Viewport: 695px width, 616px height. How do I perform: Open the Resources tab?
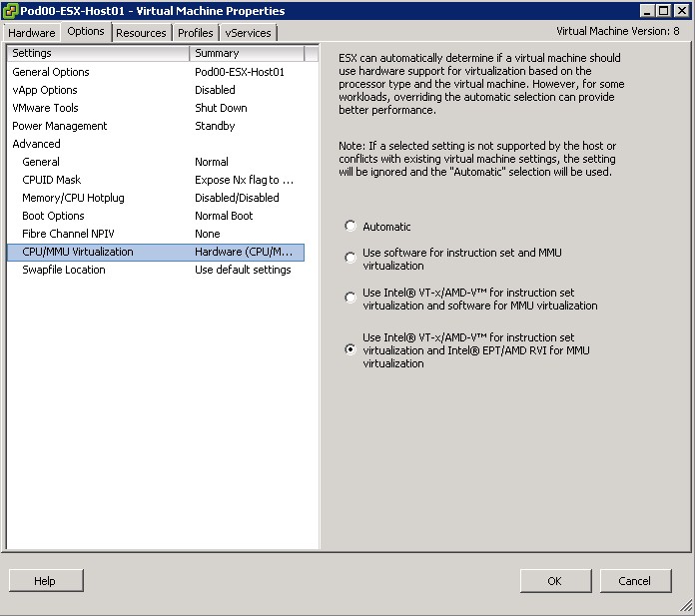(141, 33)
